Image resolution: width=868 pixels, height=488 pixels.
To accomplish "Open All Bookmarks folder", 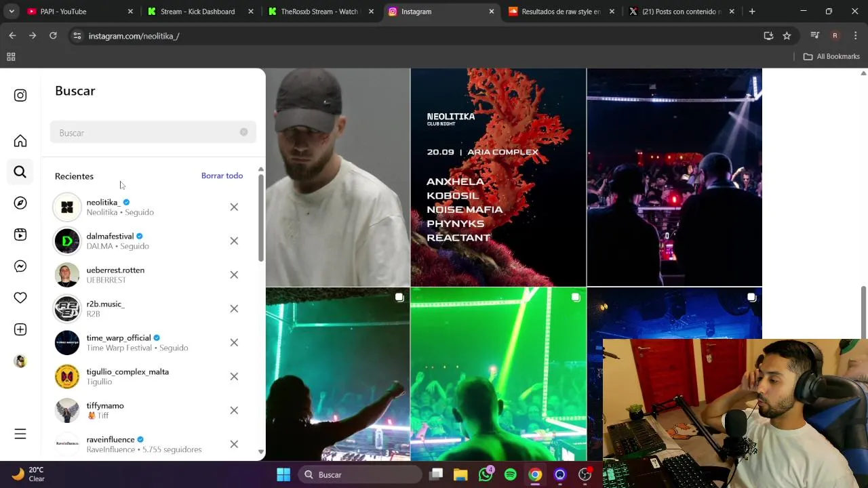I will click(x=832, y=56).
